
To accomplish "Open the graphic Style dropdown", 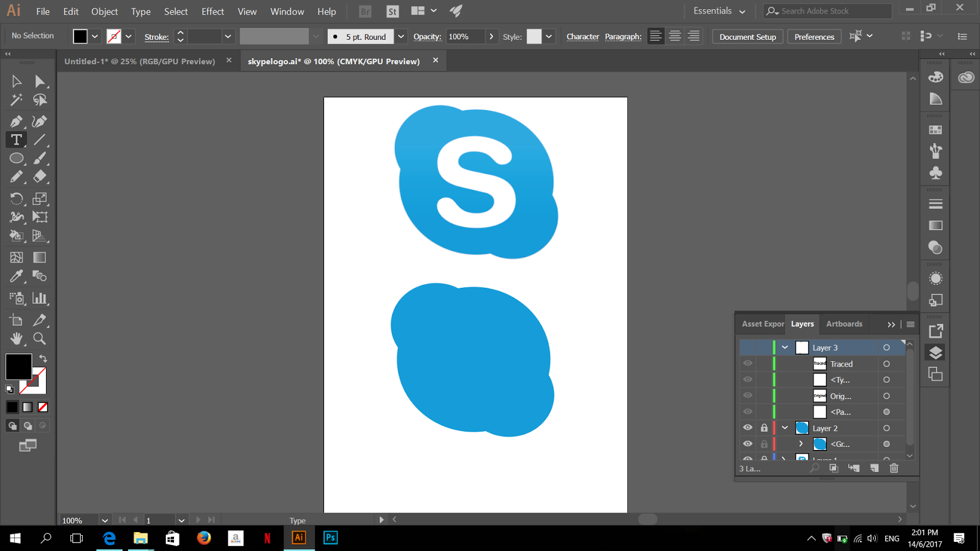I will 549,37.
